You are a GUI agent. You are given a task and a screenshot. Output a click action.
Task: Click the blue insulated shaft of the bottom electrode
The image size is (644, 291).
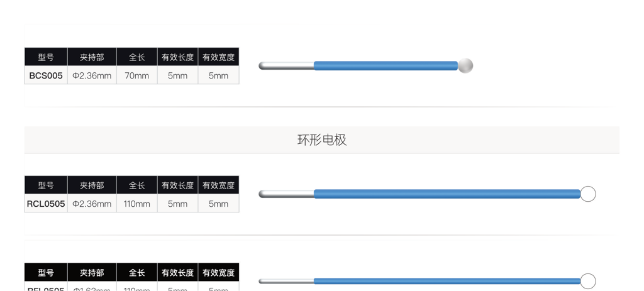447,281
